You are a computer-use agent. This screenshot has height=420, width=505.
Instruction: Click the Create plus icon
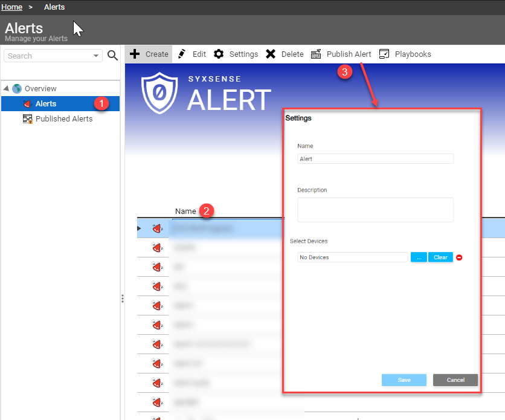point(135,54)
